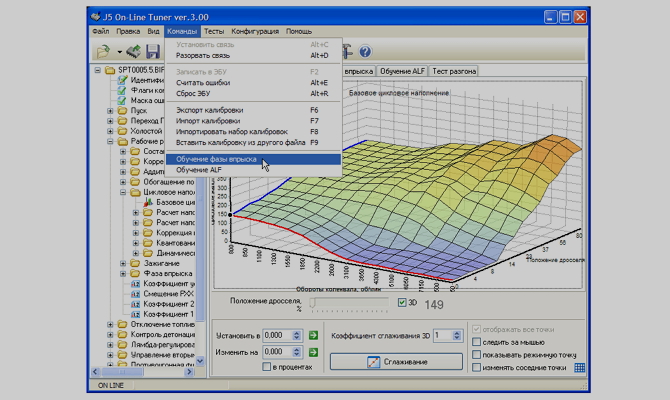Viewport: 670px width, 400px height.
Task: Open dropdown arrow next to open icon
Action: 119,52
